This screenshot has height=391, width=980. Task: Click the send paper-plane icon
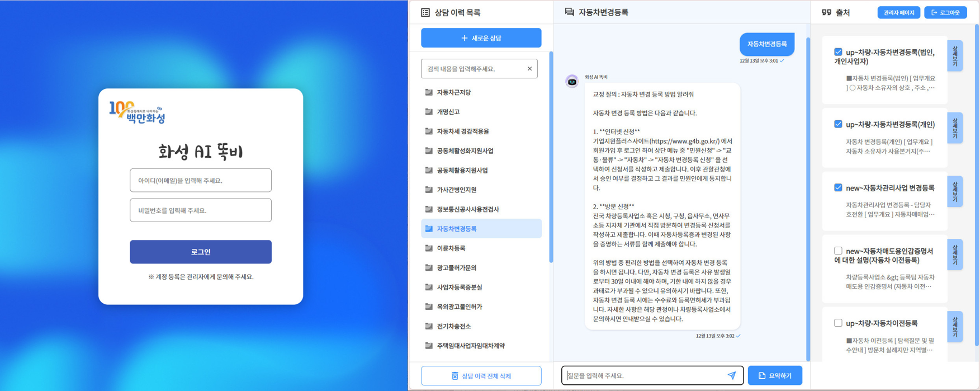point(731,376)
